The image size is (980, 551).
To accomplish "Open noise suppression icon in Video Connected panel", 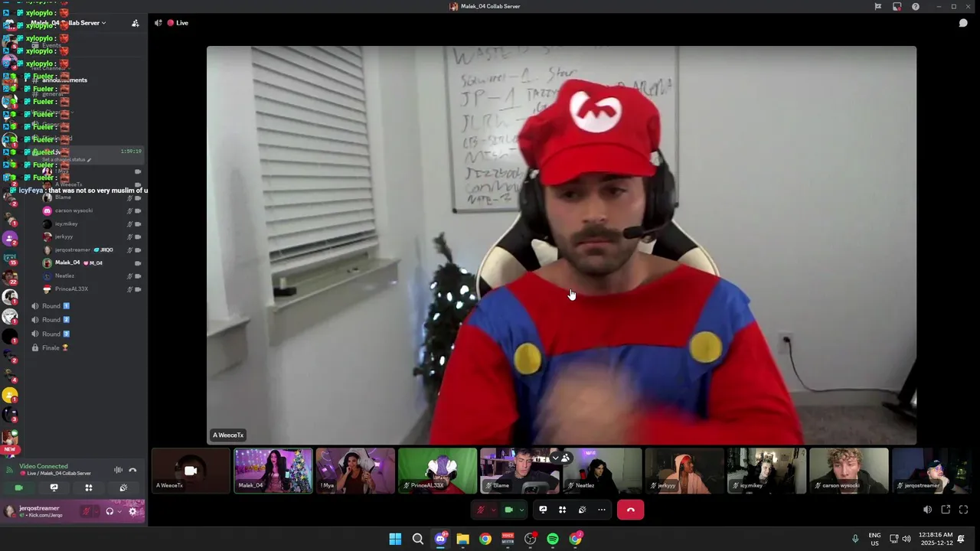I will 118,470.
